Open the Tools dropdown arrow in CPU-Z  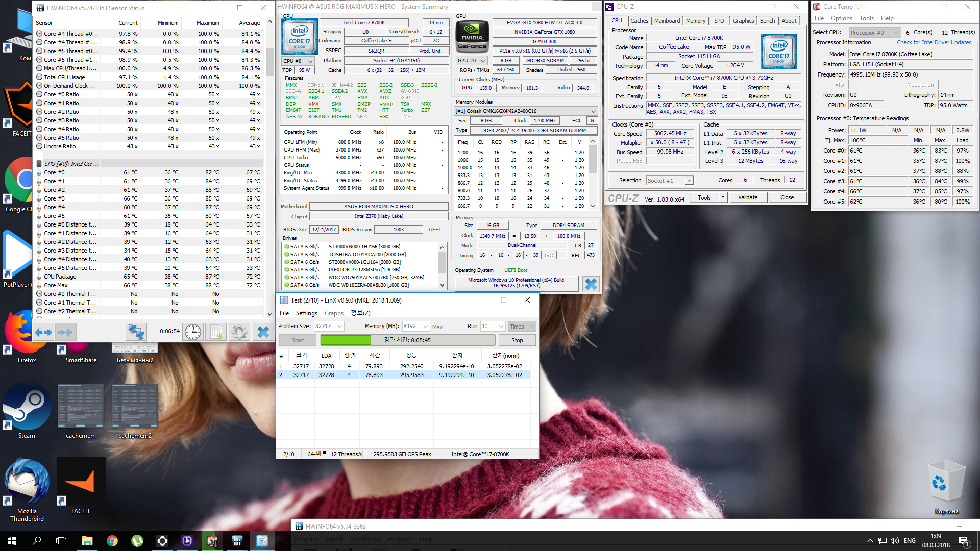point(723,197)
